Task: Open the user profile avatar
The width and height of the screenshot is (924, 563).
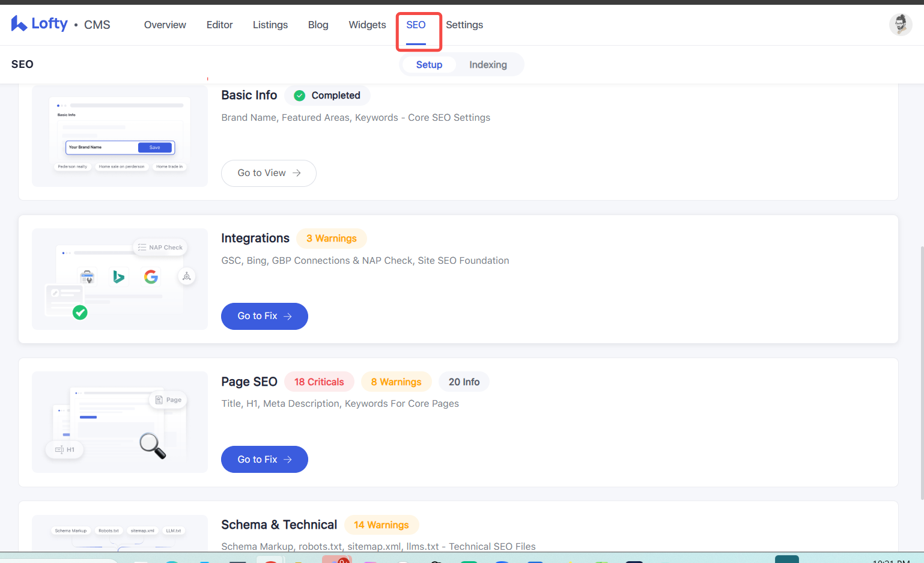Action: point(901,25)
